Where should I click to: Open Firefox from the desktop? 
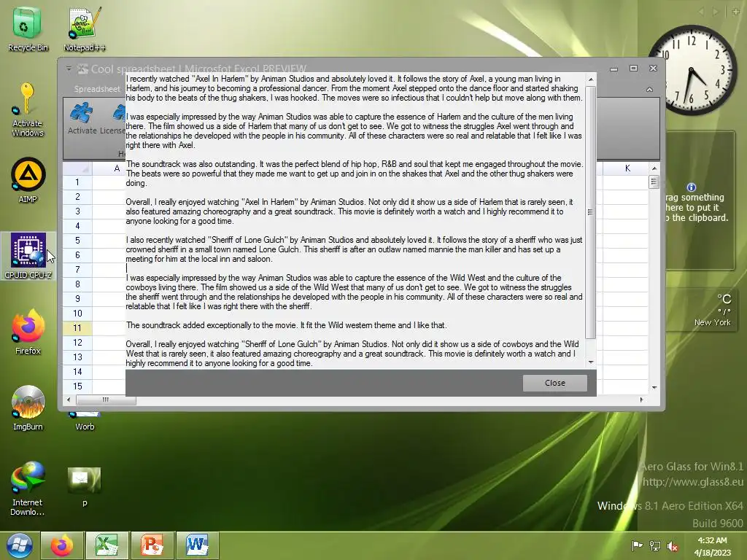pos(28,332)
